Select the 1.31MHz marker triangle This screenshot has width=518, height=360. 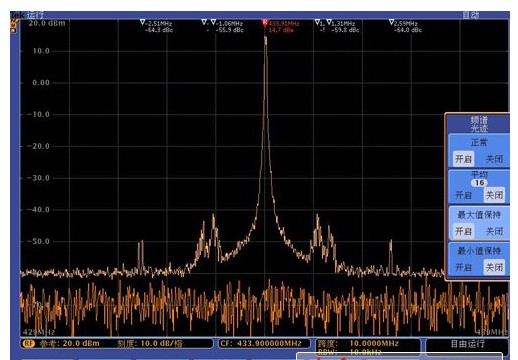(x=329, y=22)
